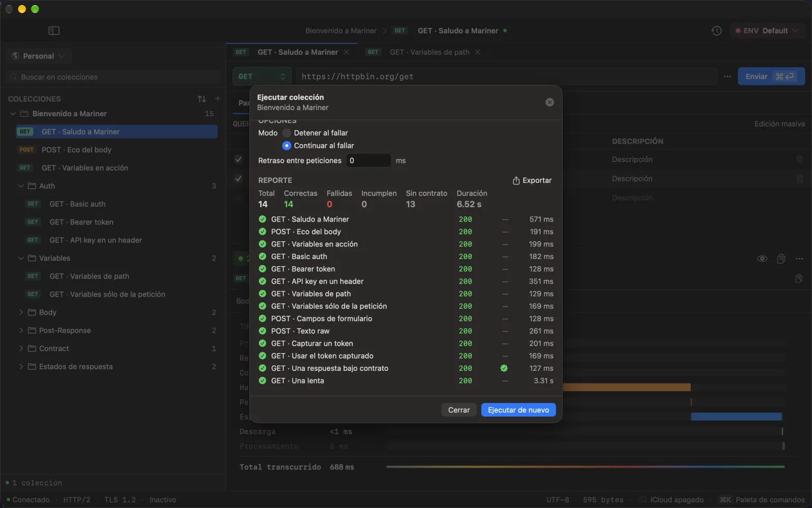
Task: Close the GET · Saludo a Mariner tab
Action: coord(346,52)
